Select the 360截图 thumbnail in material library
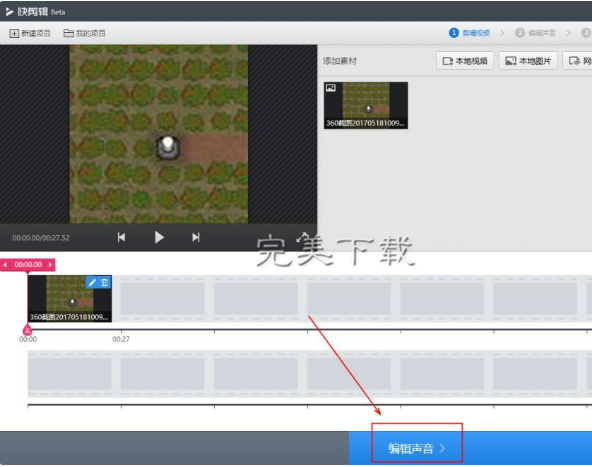 point(366,105)
